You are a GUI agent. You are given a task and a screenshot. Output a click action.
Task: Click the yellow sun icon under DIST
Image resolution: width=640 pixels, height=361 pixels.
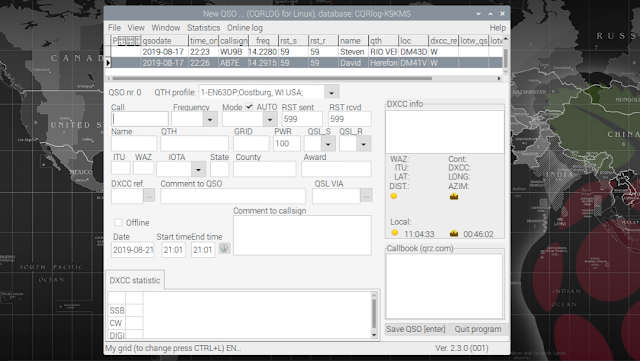click(394, 196)
